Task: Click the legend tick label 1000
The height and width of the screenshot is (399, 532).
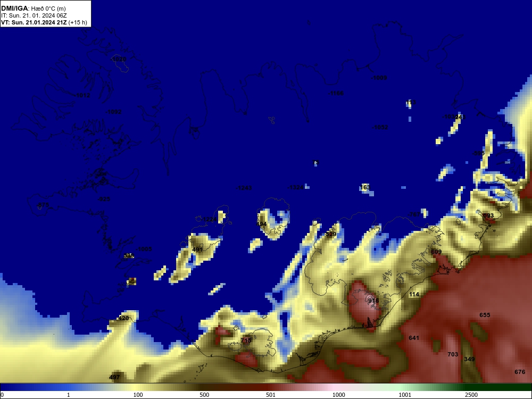Action: click(x=338, y=395)
